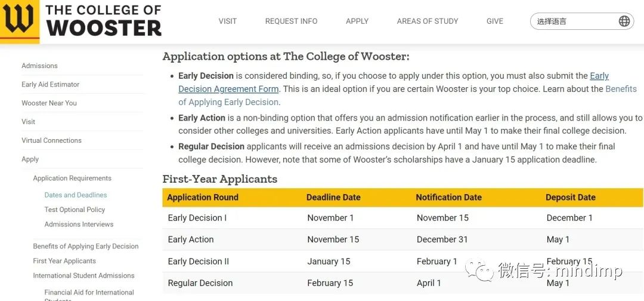Click the globe language icon
The height and width of the screenshot is (301, 644).
624,21
